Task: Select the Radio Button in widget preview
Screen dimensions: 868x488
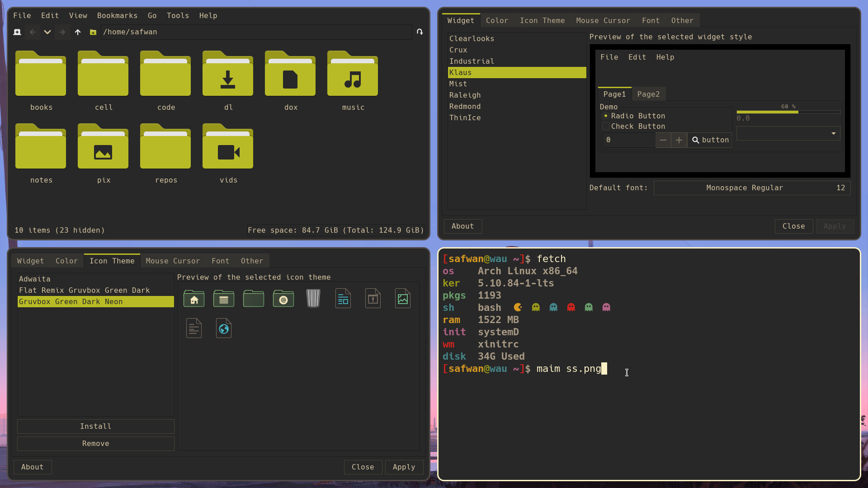Action: point(606,115)
